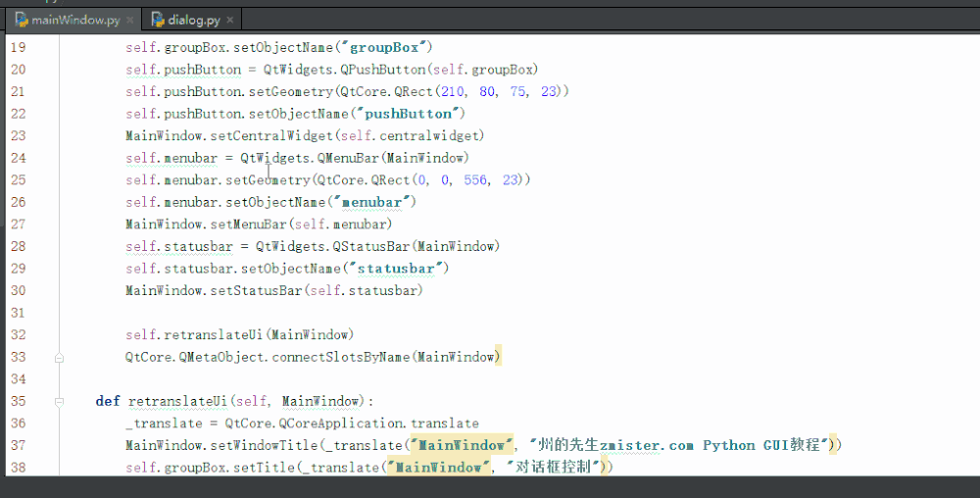This screenshot has width=980, height=498.
Task: Click the retranslateUi call on line 32
Action: (x=213, y=334)
